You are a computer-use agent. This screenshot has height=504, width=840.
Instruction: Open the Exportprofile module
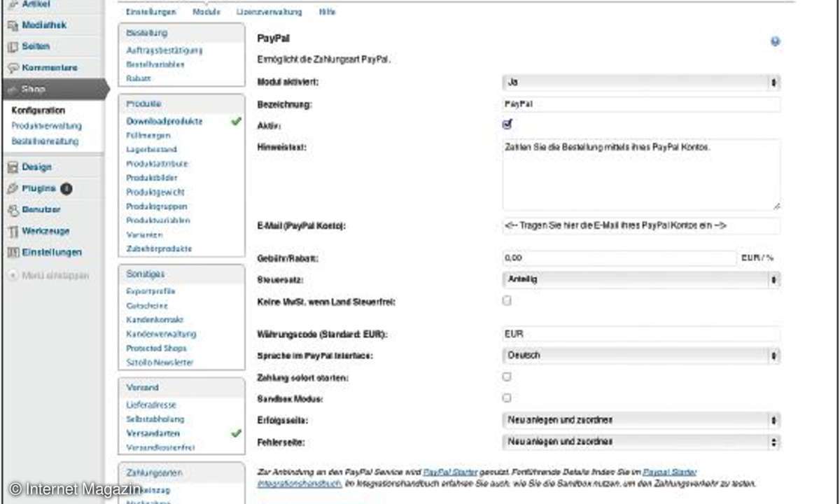coord(151,291)
